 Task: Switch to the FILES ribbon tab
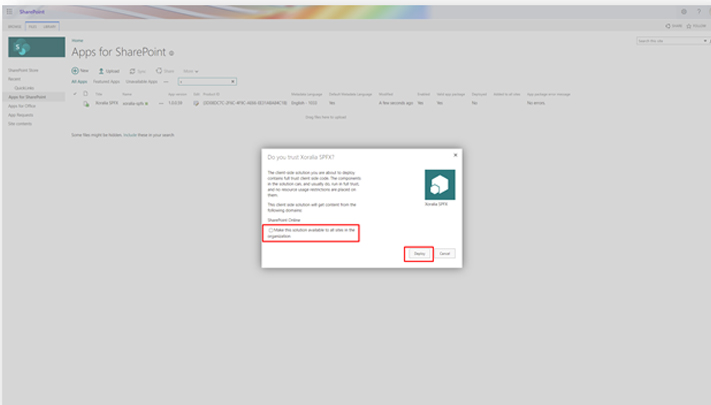click(x=33, y=27)
